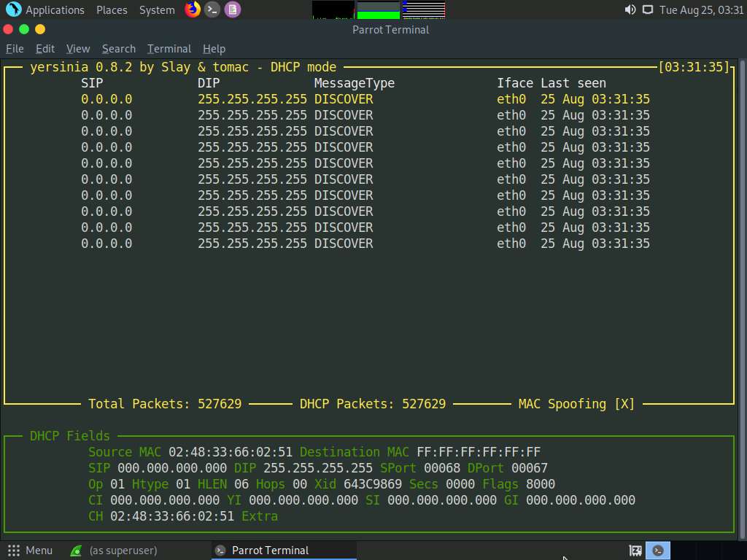Click the Source MAC value 02:48:33:66:02:51

coord(230,452)
